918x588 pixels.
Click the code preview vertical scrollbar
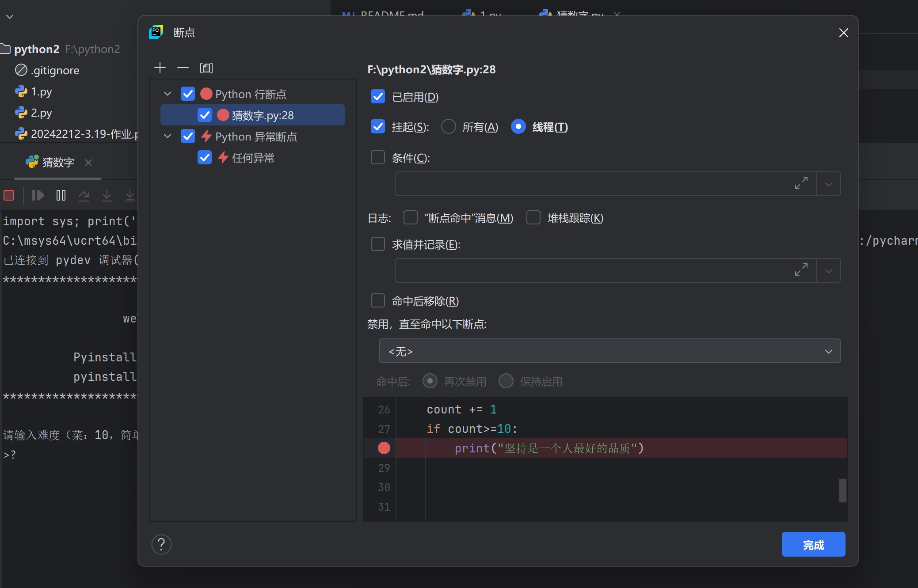coord(842,490)
